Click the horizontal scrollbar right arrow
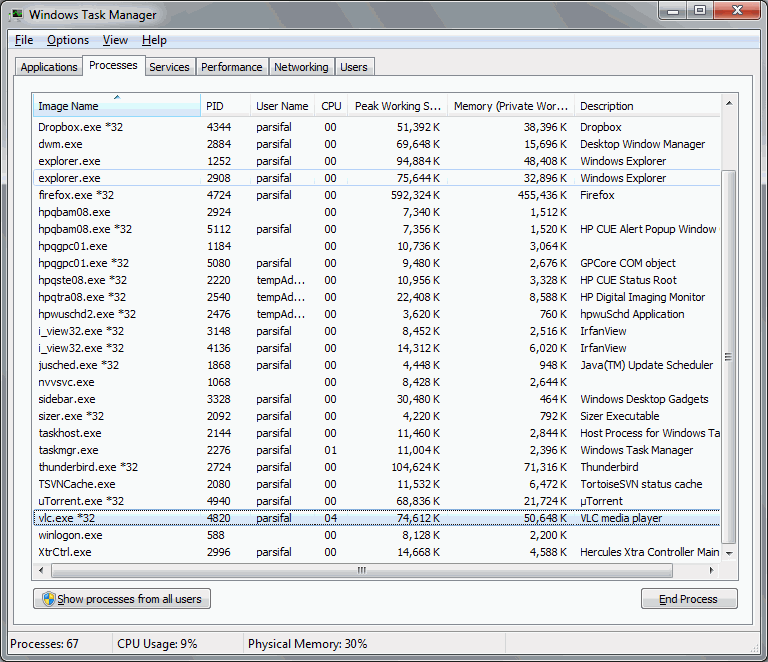 [x=712, y=570]
